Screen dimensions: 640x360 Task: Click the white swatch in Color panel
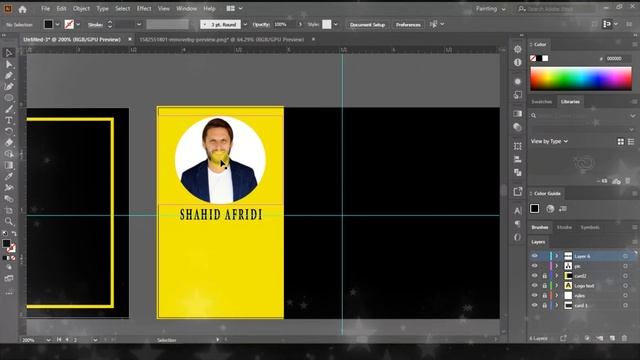545,58
